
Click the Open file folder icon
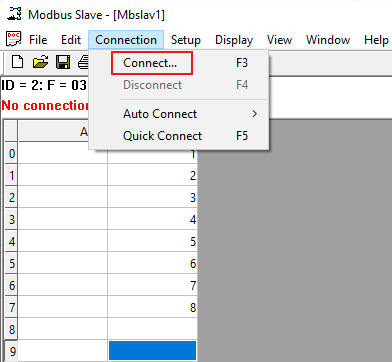click(x=40, y=62)
